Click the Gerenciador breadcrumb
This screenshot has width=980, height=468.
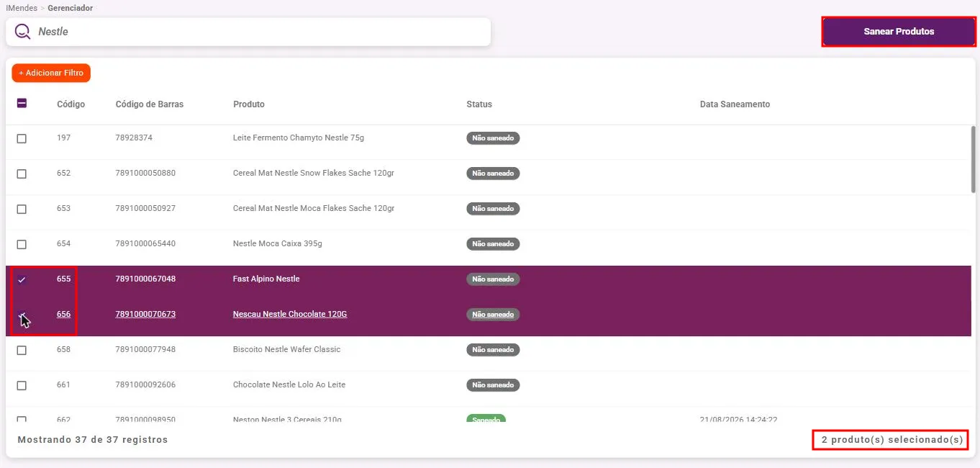[x=71, y=8]
